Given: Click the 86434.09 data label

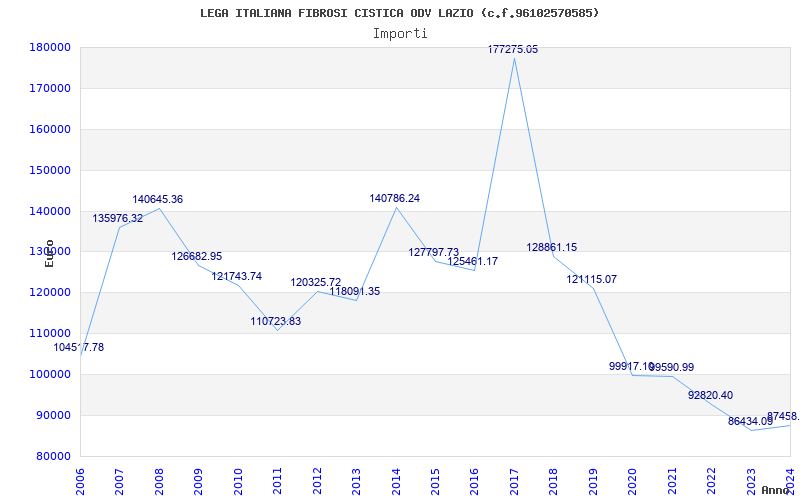Looking at the screenshot, I should (x=750, y=421).
